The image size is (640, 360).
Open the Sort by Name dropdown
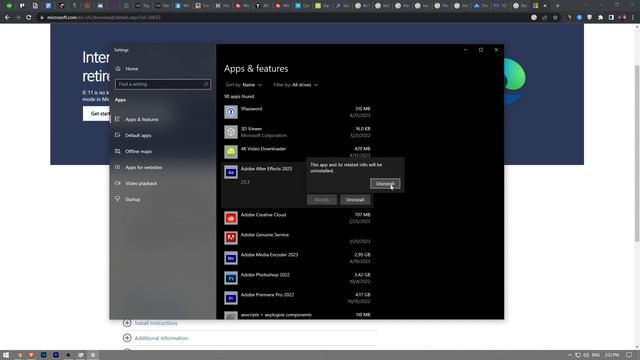[244, 85]
